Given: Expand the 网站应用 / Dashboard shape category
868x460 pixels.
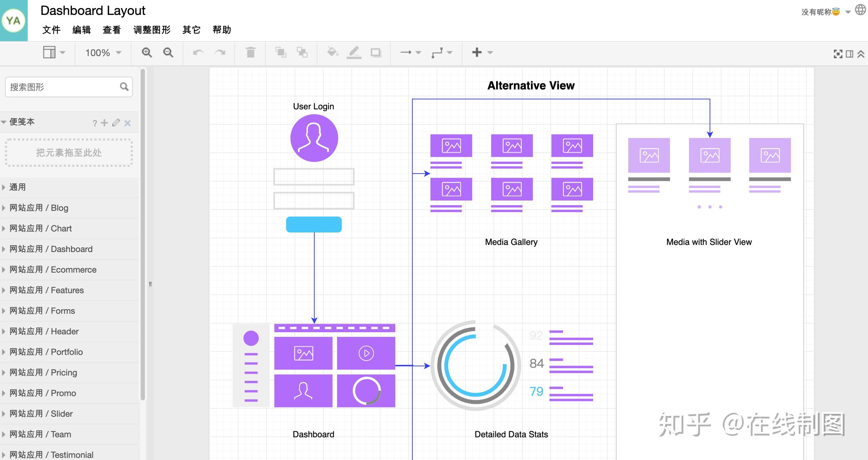Looking at the screenshot, I should [51, 249].
